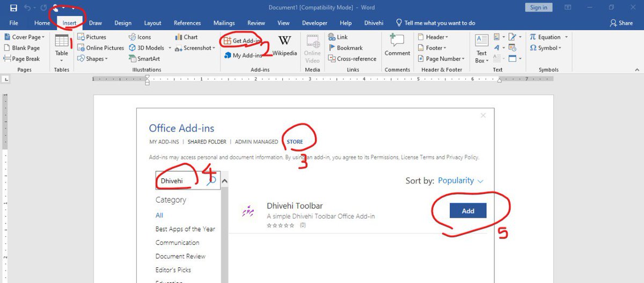Open the Developer tab
Screen dimensions: 644x283
pos(314,23)
